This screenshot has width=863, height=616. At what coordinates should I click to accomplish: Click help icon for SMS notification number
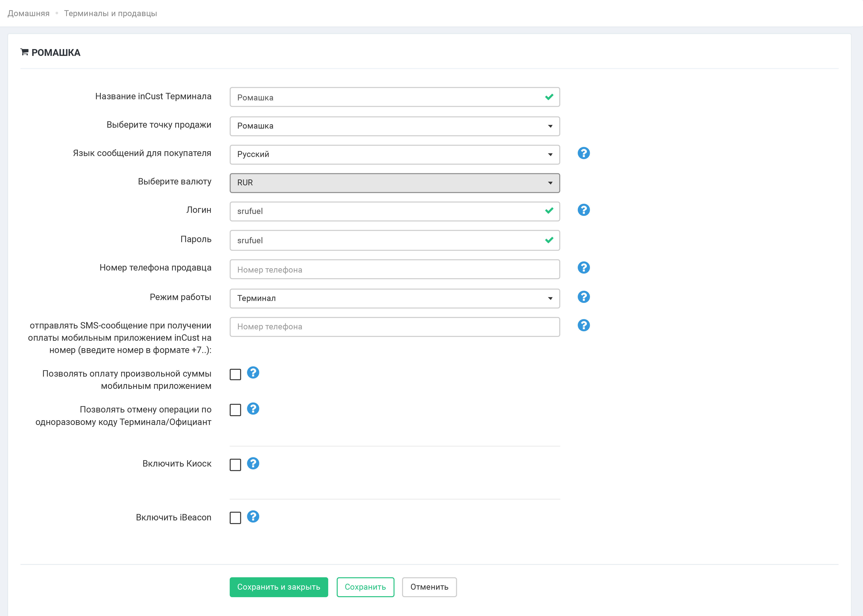click(x=583, y=325)
